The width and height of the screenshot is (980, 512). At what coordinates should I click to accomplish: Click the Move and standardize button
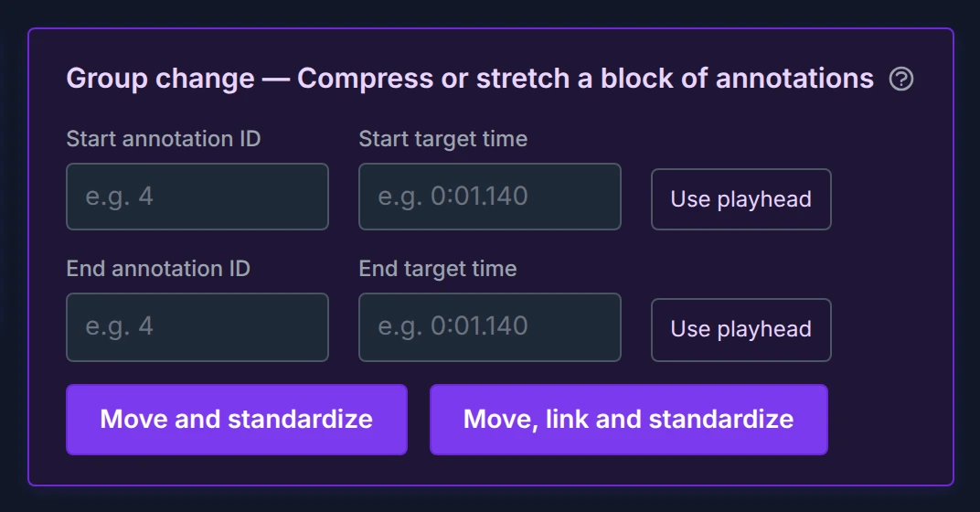coord(237,420)
